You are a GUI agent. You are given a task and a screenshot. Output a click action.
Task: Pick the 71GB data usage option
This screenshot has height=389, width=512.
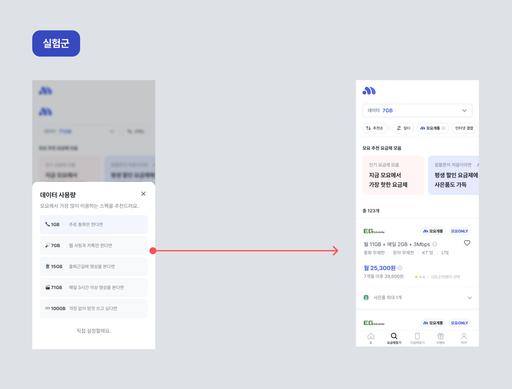pyautogui.click(x=94, y=287)
